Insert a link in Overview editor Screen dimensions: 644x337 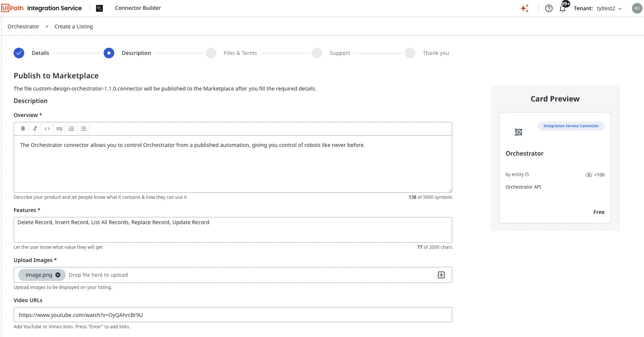(59, 129)
